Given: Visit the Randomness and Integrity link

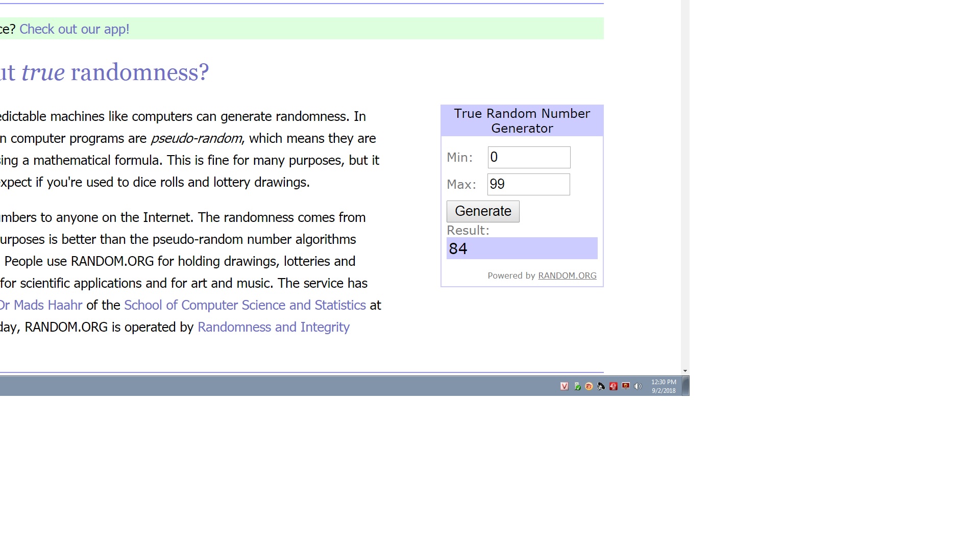Looking at the screenshot, I should 274,327.
